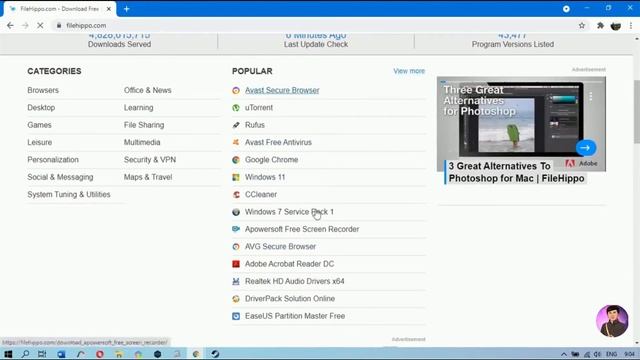The width and height of the screenshot is (640, 360).
Task: Click the page vertical scrollbar thumb
Action: pyautogui.click(x=637, y=112)
